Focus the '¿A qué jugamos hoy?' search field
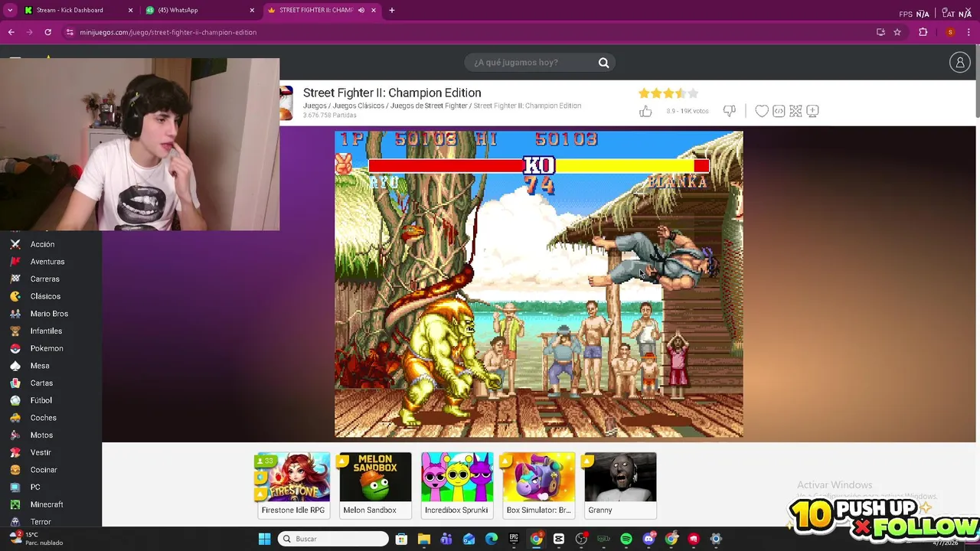Image resolution: width=980 pixels, height=551 pixels. click(540, 63)
